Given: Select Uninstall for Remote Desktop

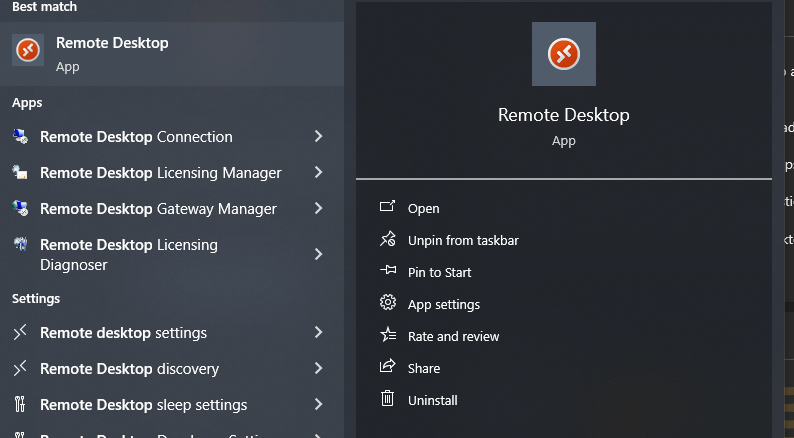Looking at the screenshot, I should [x=433, y=400].
